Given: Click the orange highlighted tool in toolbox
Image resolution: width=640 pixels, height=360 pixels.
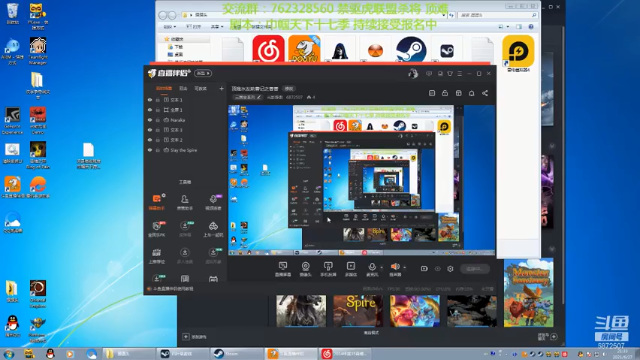Looking at the screenshot, I should point(157,202).
